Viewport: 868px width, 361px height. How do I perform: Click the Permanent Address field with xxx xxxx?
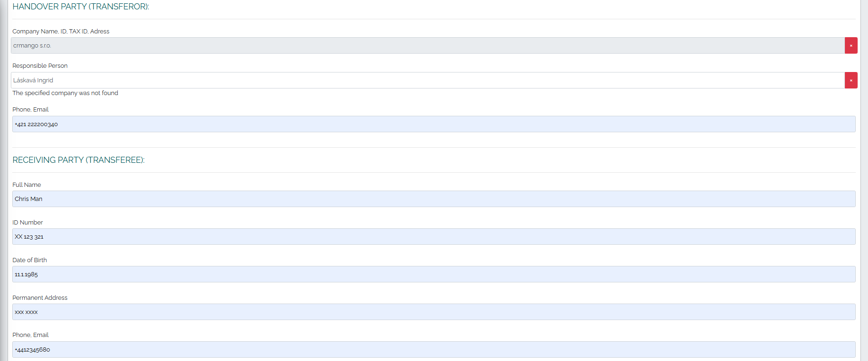click(x=434, y=312)
